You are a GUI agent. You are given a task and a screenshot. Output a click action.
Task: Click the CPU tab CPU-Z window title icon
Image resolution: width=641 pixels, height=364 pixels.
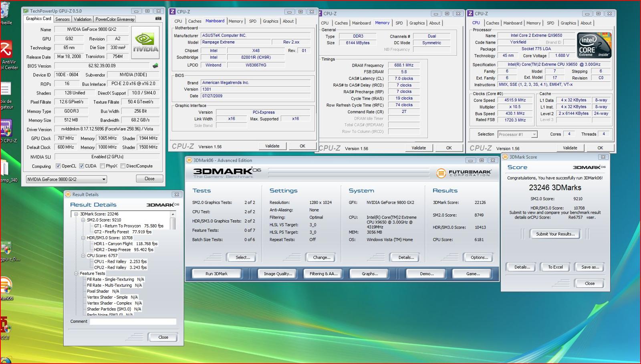tap(470, 13)
